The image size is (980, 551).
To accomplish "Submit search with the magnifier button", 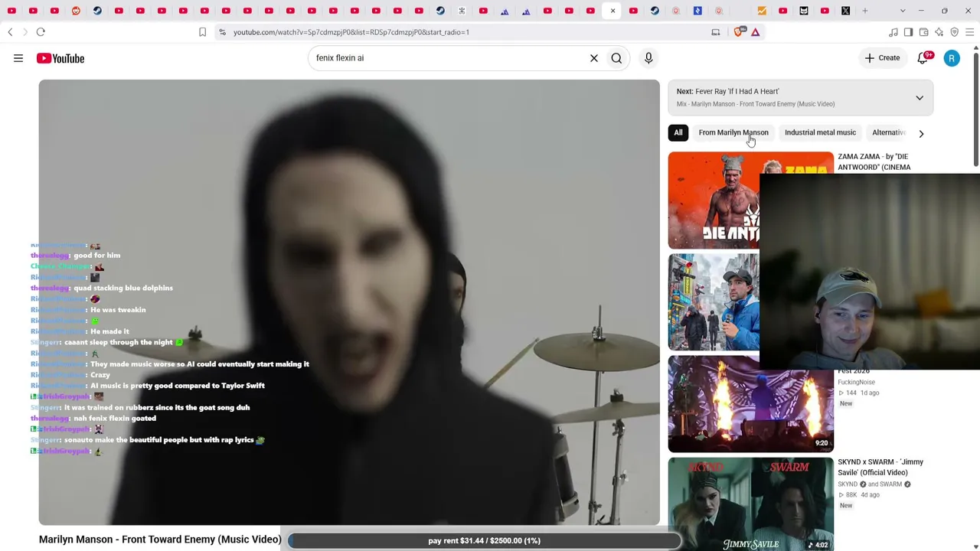I will pyautogui.click(x=616, y=58).
